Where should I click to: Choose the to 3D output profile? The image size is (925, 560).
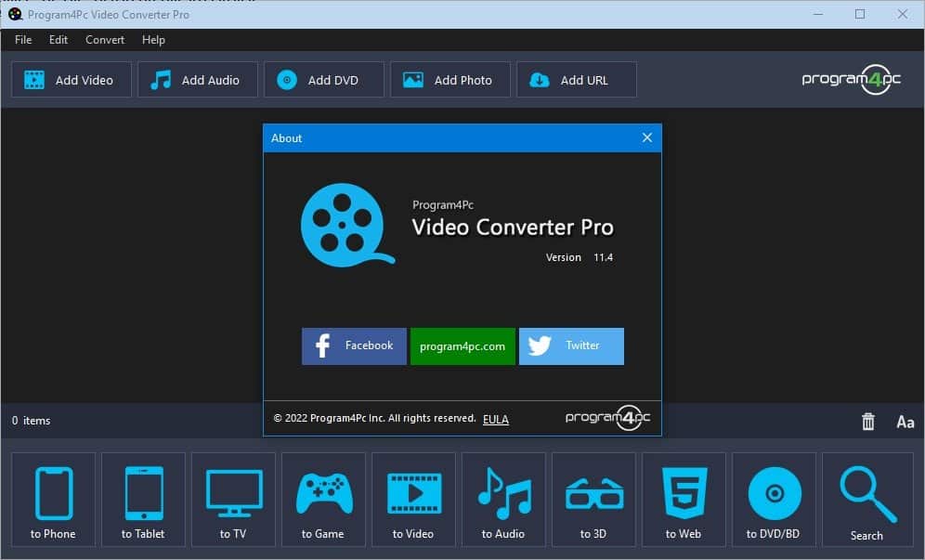coord(593,500)
